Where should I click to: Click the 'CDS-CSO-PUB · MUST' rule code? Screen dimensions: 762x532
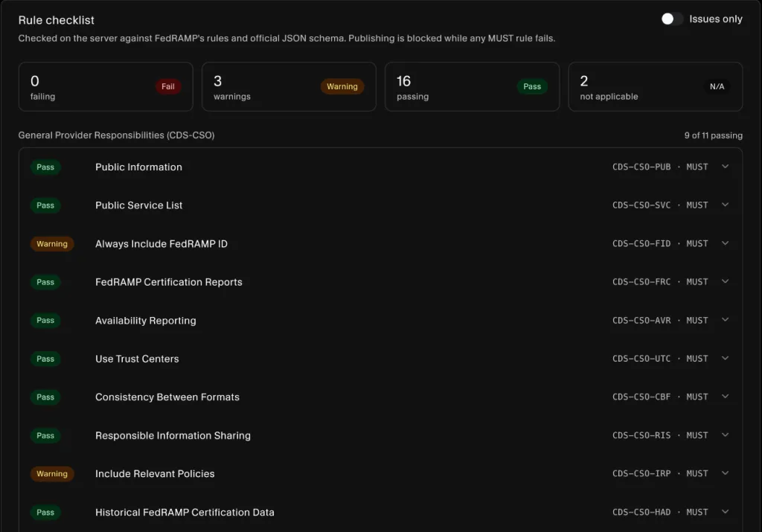click(660, 167)
